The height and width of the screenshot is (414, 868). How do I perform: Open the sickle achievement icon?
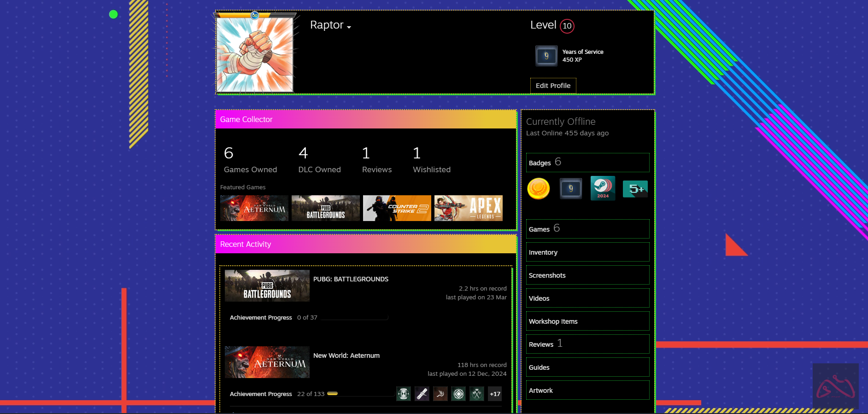[440, 394]
